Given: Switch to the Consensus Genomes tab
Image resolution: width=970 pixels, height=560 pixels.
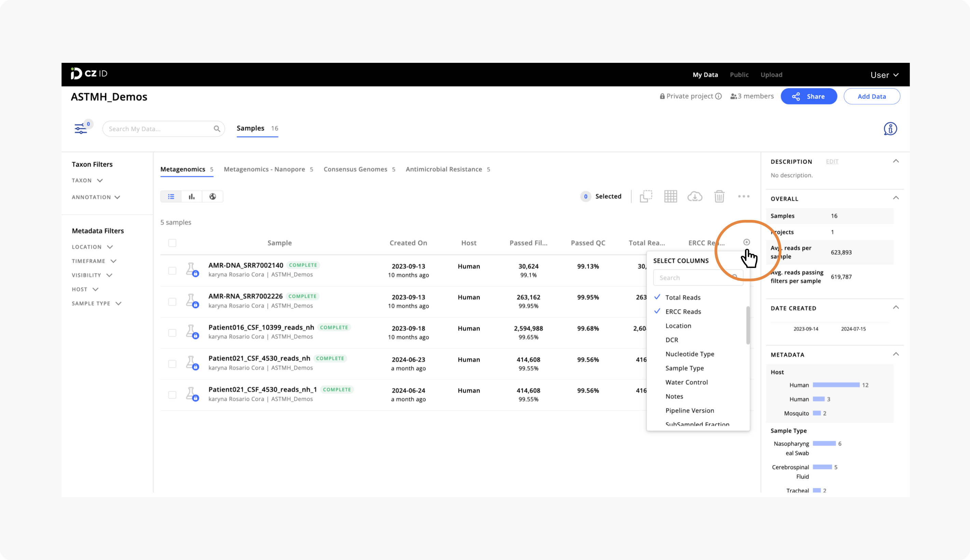Looking at the screenshot, I should (x=356, y=169).
